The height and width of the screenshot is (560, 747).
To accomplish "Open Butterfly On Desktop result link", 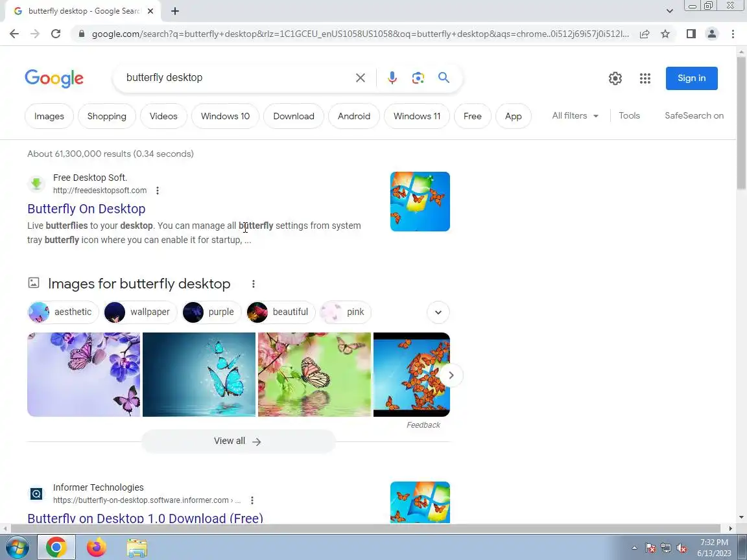I will point(86,209).
